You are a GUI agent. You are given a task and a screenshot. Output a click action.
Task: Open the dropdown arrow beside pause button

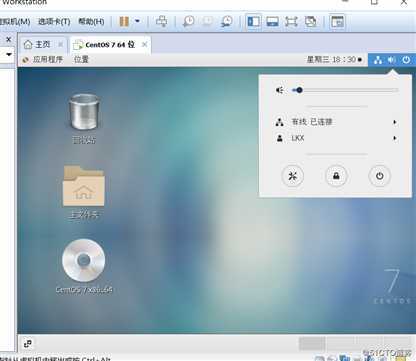(x=137, y=21)
